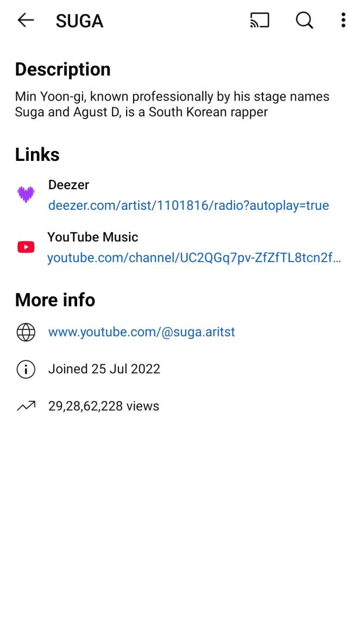The image size is (364, 625).
Task: Tap the purple Deezer heart icon
Action: 26,194
